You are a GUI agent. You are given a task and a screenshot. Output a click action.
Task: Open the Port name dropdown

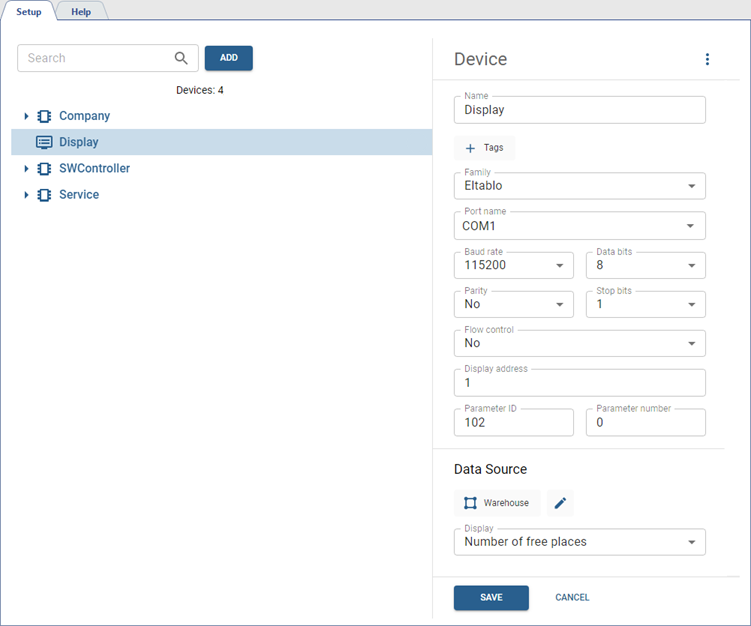pyautogui.click(x=579, y=226)
